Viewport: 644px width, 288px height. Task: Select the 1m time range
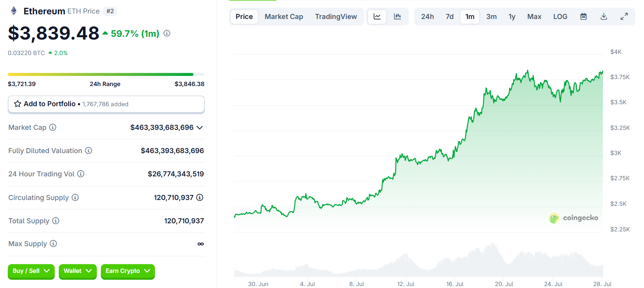coord(470,16)
